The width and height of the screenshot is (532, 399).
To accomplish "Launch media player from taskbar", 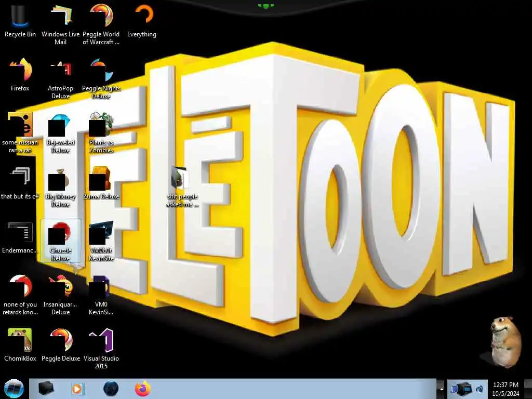I will 77,389.
